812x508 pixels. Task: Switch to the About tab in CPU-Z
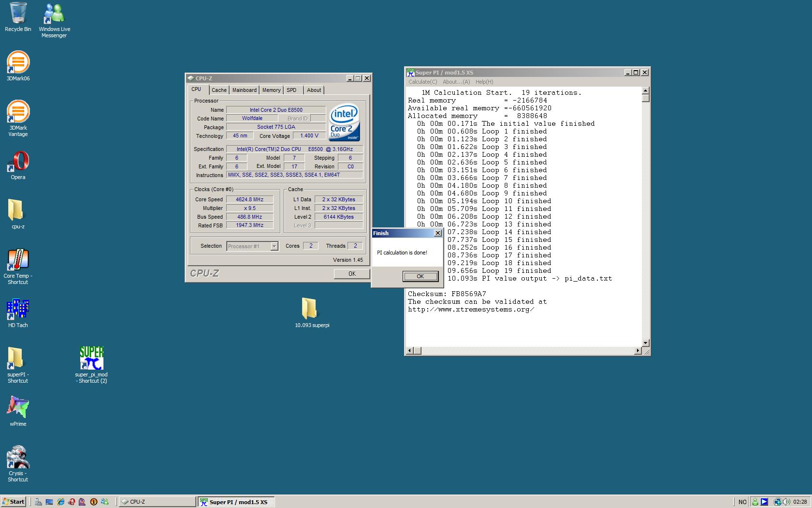point(314,90)
